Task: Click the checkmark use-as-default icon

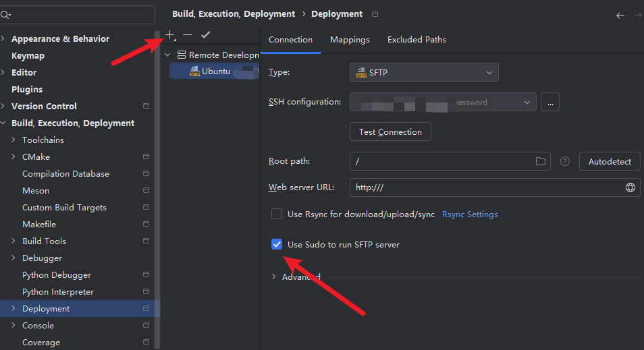Action: 206,34
